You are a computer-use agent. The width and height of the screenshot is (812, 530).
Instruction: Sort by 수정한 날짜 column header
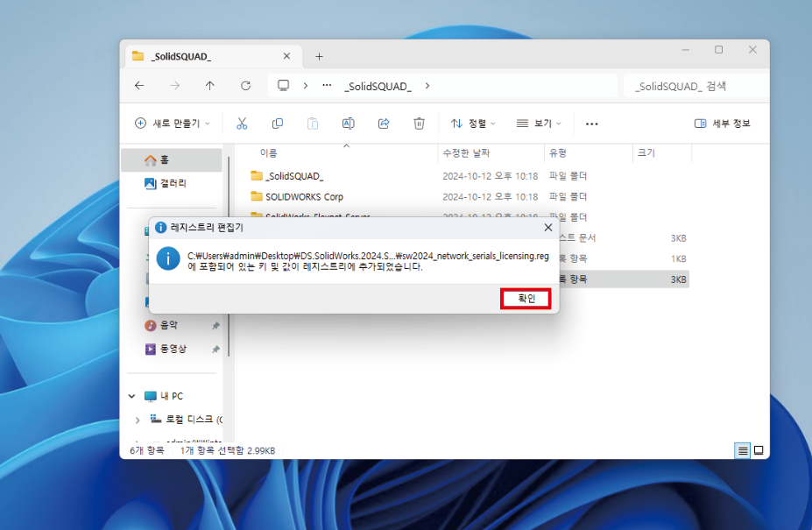466,152
